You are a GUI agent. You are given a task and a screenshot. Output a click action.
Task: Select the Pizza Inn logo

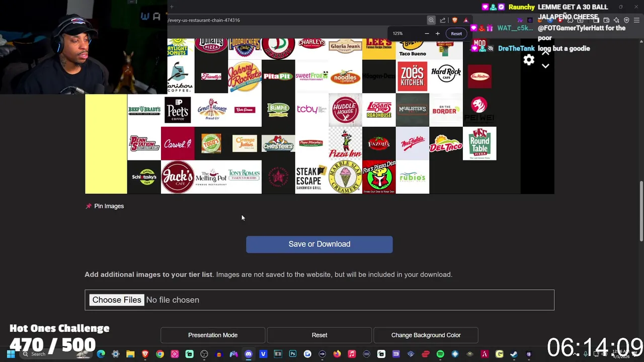point(345,144)
